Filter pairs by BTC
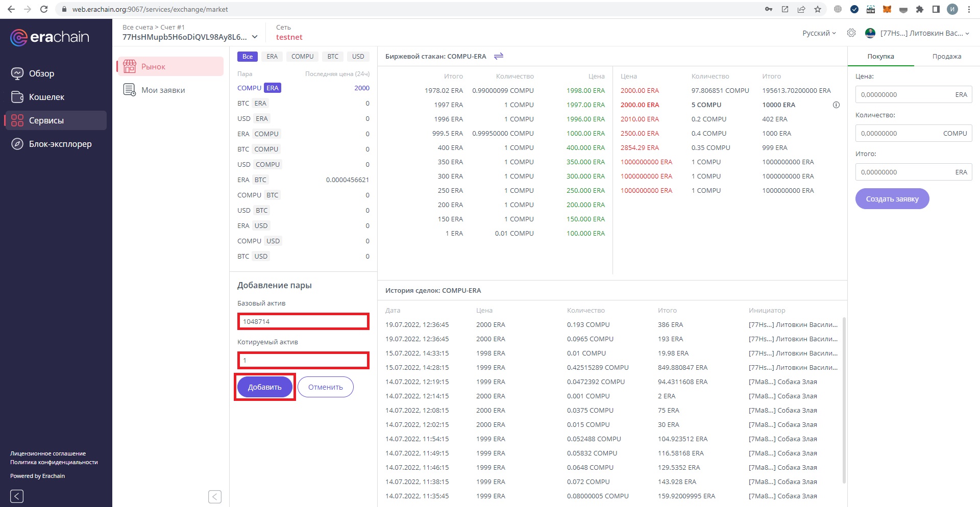980x507 pixels. tap(333, 57)
